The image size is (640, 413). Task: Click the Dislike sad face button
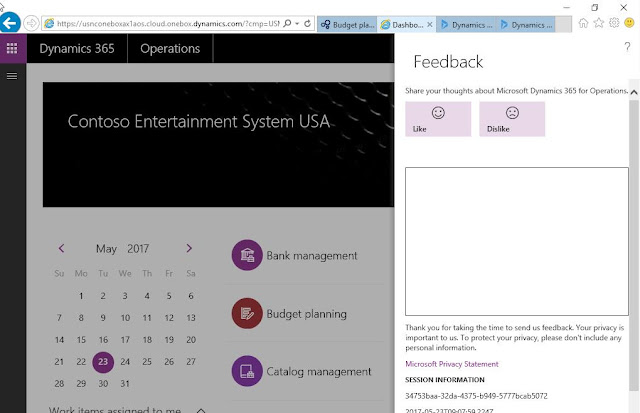pos(512,119)
